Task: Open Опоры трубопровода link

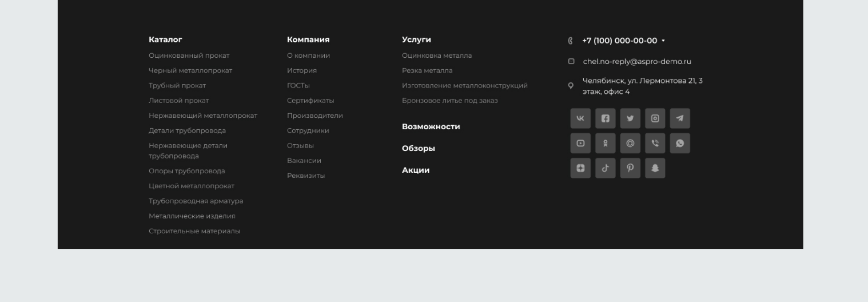Action: pyautogui.click(x=187, y=171)
